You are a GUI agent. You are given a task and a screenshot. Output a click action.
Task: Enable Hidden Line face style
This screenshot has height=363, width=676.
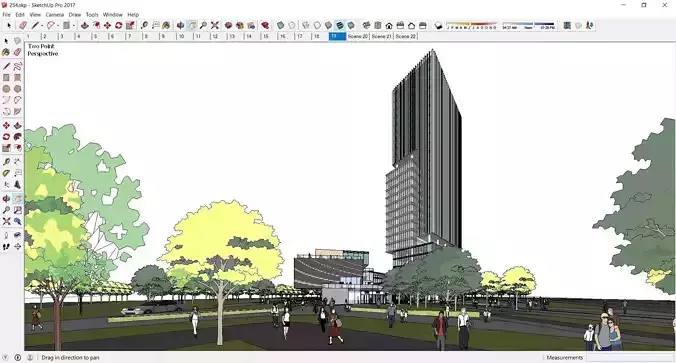point(317,26)
